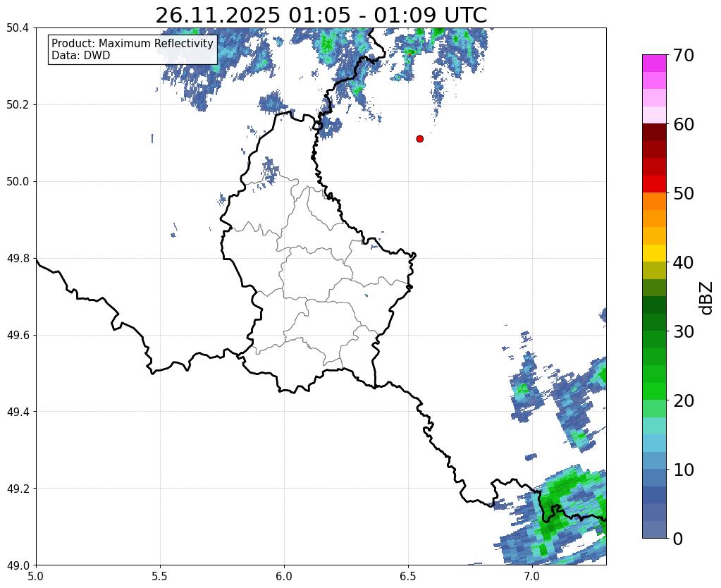Click the latitude label 49.4

pyautogui.click(x=18, y=412)
